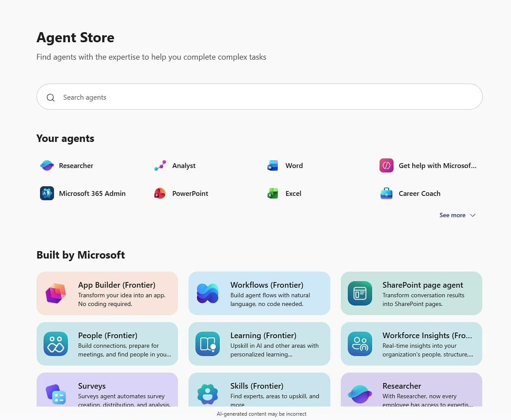Open the Workforce Insights agent card
Viewport: 511px width, 420px height.
(x=411, y=344)
